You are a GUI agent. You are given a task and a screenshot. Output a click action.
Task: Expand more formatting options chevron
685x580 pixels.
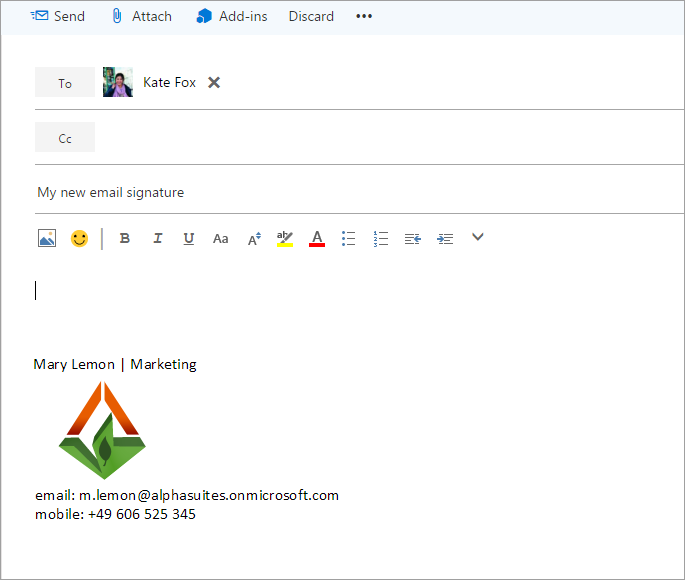478,237
